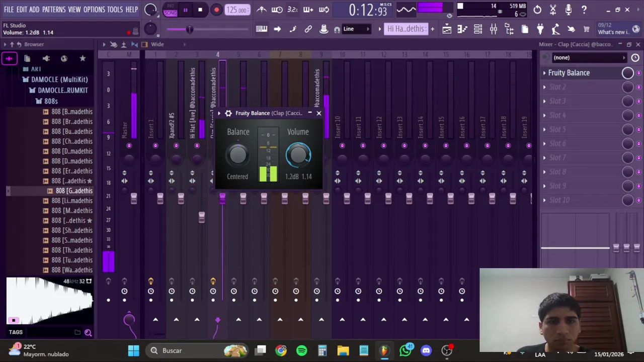Open the Line snap dropdown
Viewport: 644px width, 362px height.
[x=357, y=29]
